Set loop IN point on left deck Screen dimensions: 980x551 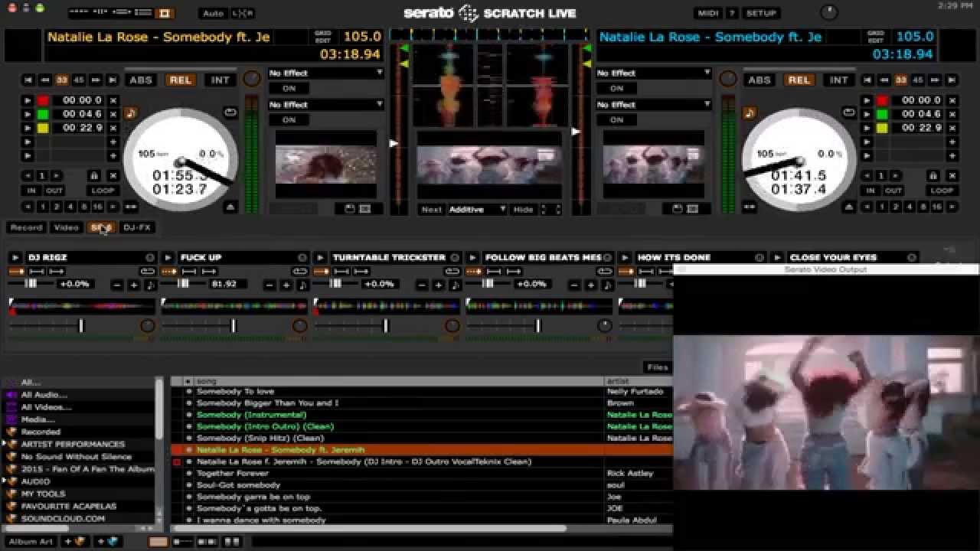coord(31,191)
